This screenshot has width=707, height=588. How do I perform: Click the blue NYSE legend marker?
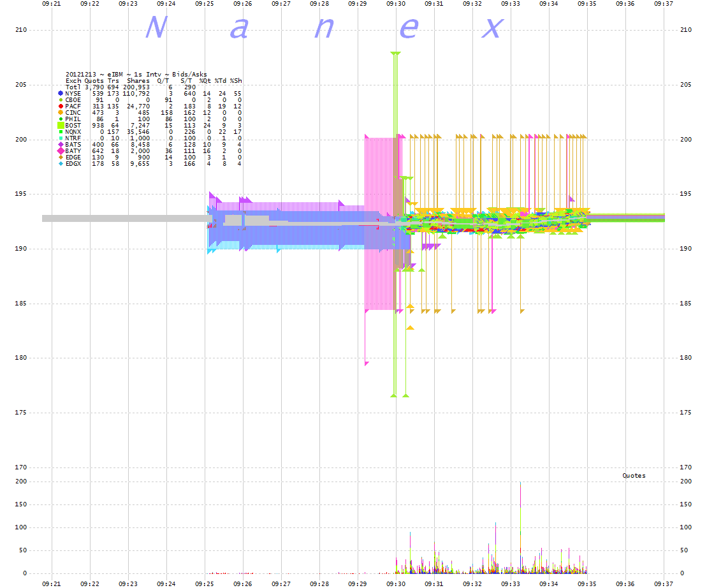tap(61, 93)
